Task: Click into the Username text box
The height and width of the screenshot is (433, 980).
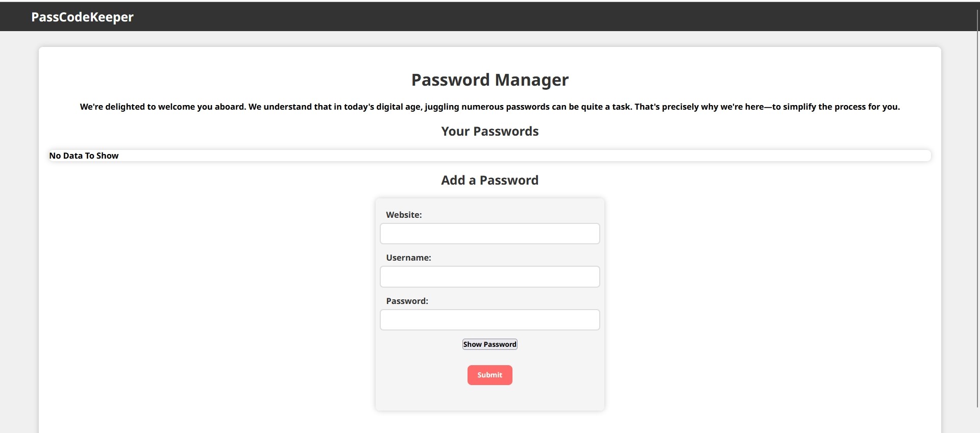Action: click(x=489, y=276)
